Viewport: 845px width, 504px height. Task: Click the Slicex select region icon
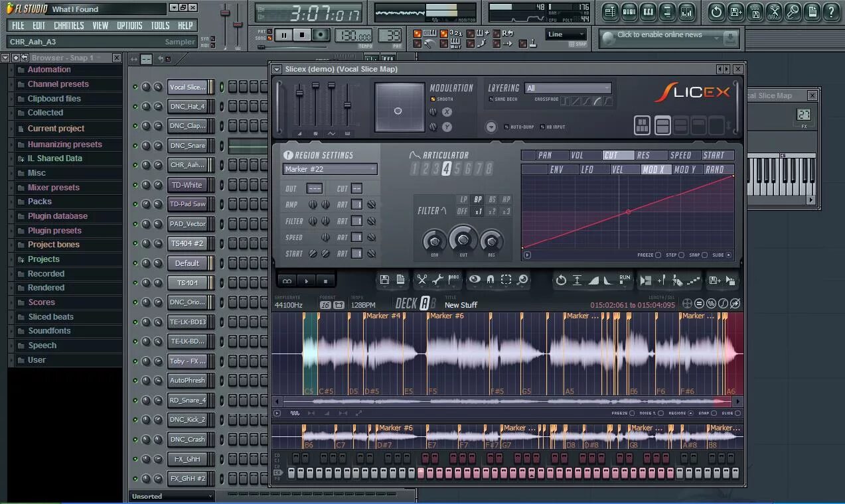506,280
